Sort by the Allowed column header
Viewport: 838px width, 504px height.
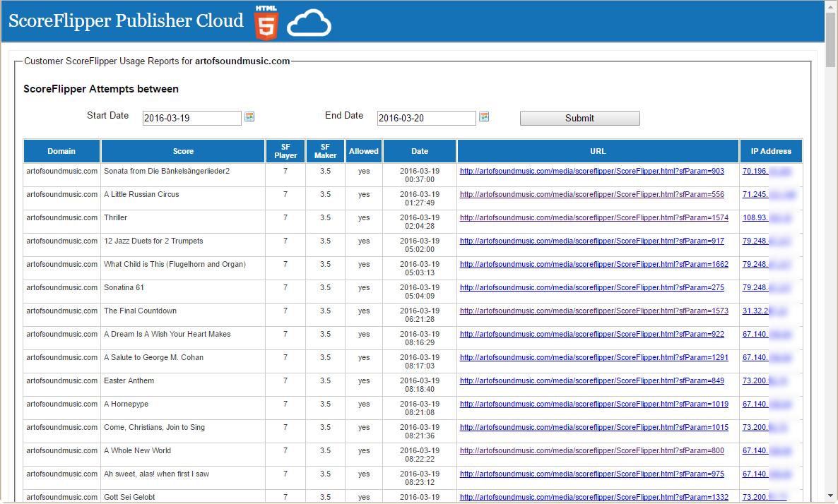(x=364, y=151)
